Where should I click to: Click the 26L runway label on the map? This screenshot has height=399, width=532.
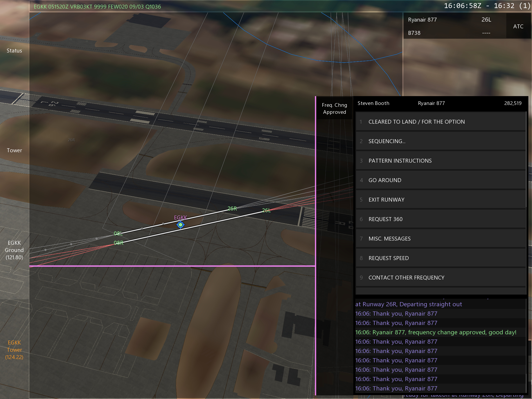point(266,210)
